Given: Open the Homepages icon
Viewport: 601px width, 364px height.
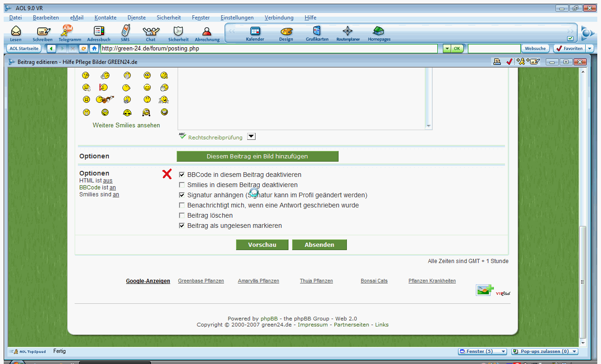Looking at the screenshot, I should click(379, 31).
